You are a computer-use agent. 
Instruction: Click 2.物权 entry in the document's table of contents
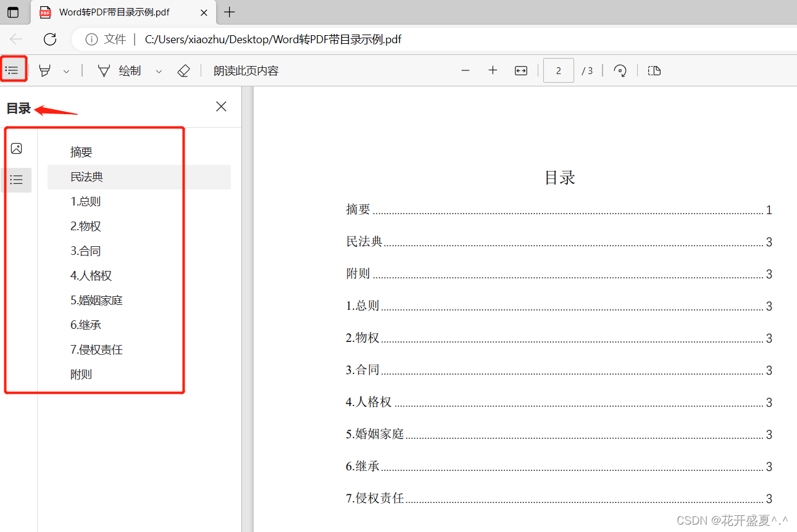(x=559, y=338)
